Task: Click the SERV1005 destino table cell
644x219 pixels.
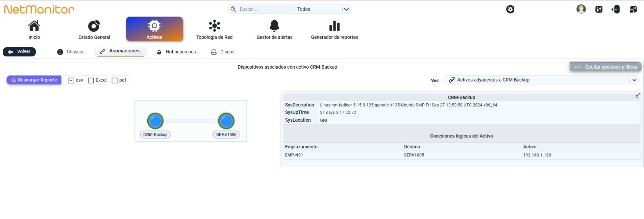Action: [462, 155]
